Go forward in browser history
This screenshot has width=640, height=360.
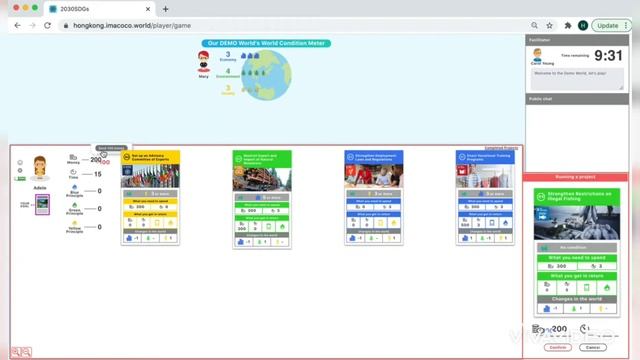pos(33,25)
